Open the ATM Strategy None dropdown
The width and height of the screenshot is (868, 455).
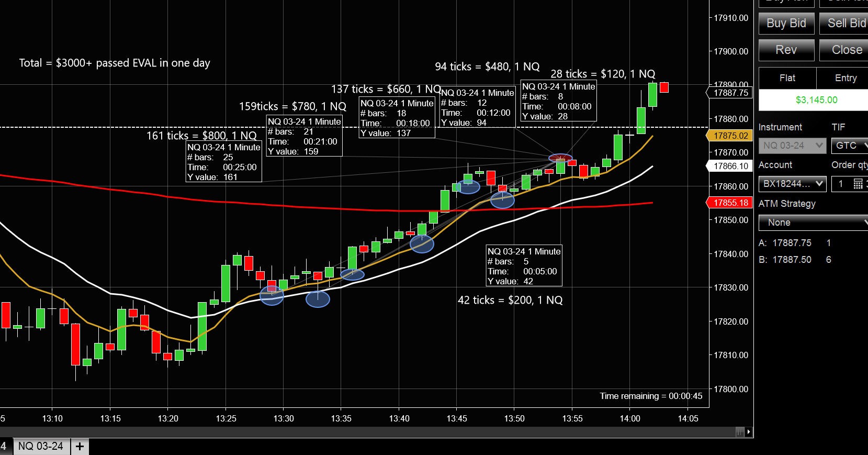813,223
